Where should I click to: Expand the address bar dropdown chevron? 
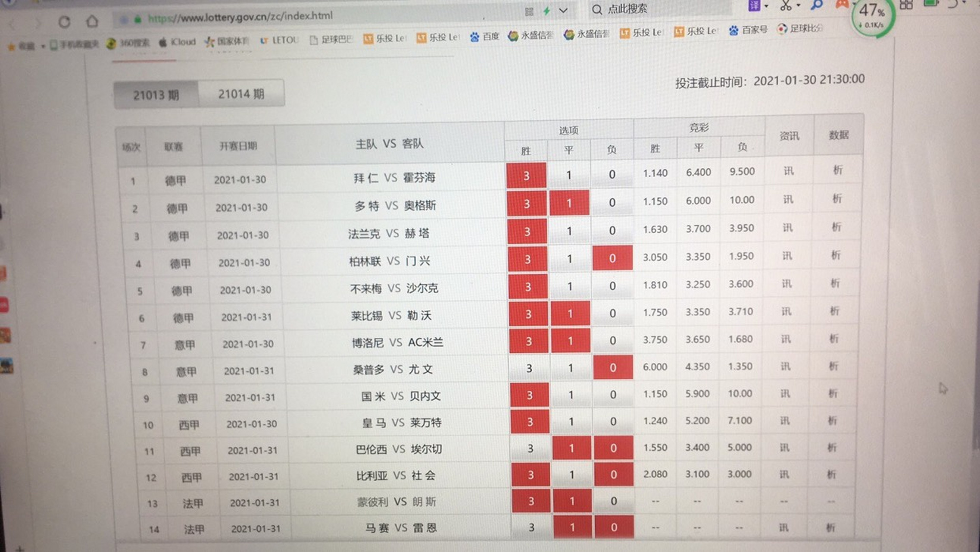(563, 11)
